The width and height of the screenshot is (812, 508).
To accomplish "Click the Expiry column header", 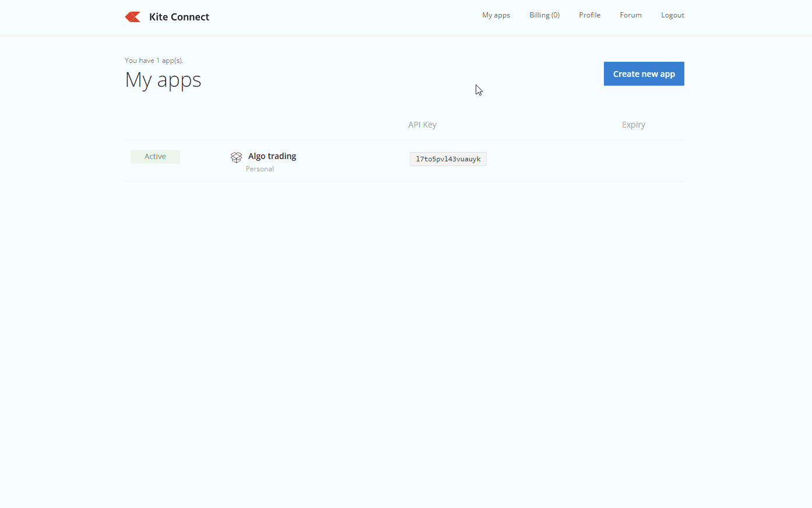I will click(x=633, y=125).
